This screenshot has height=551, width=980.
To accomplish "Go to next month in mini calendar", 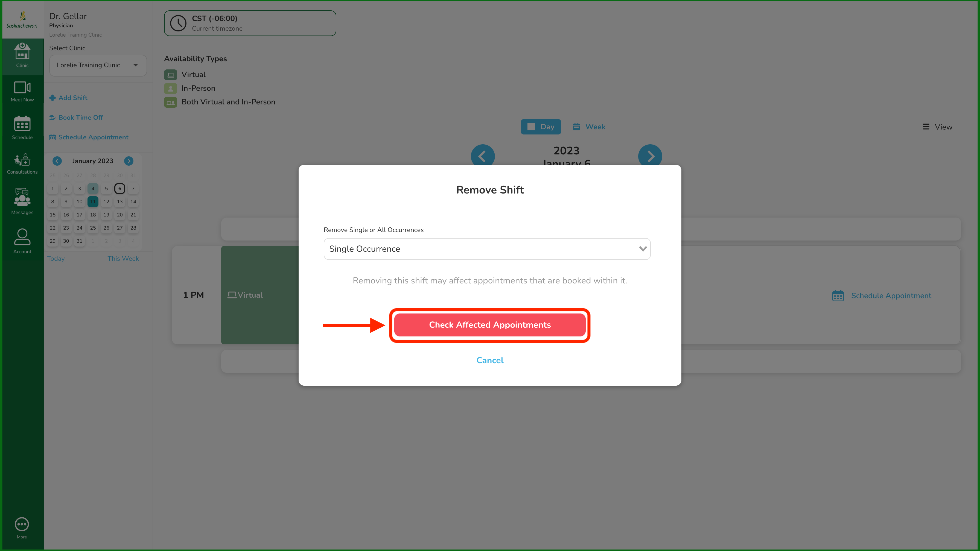I will [129, 161].
